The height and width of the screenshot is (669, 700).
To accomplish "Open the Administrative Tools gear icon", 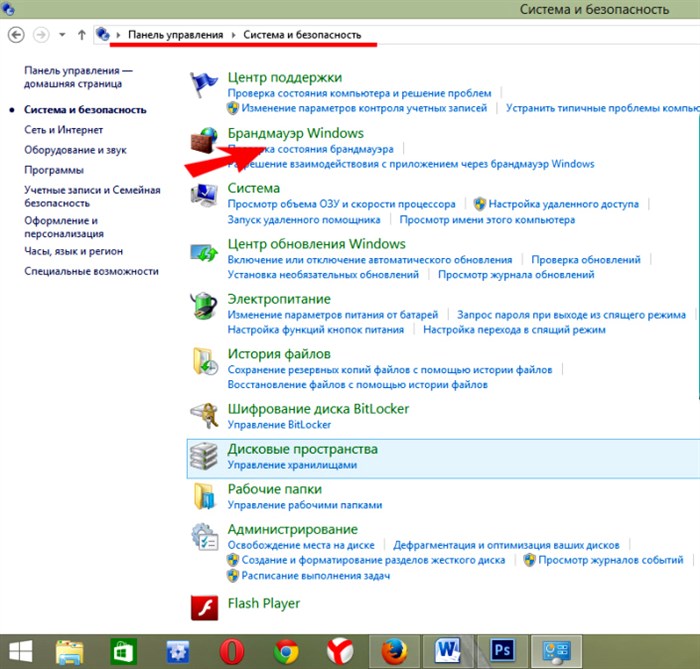I will [204, 537].
